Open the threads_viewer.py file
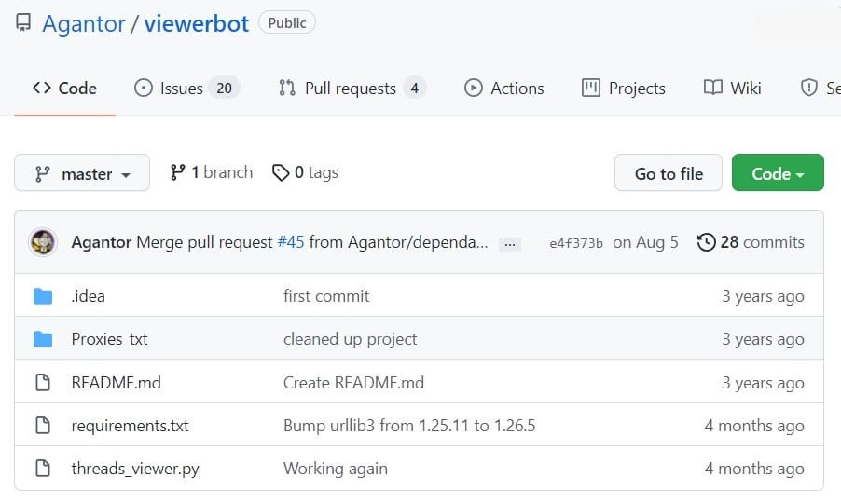The image size is (841, 504). pos(134,469)
